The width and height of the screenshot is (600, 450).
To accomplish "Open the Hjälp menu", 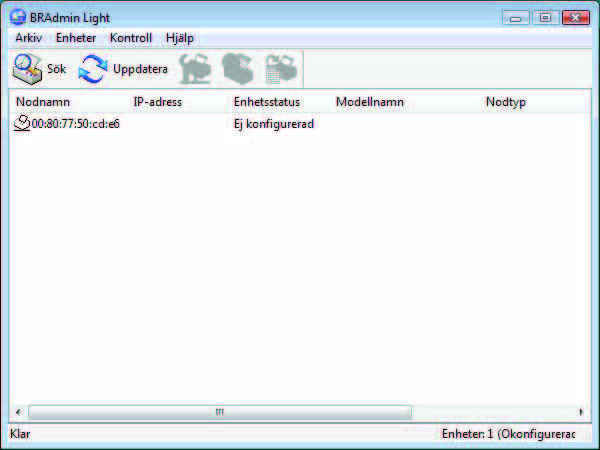I will tap(180, 38).
